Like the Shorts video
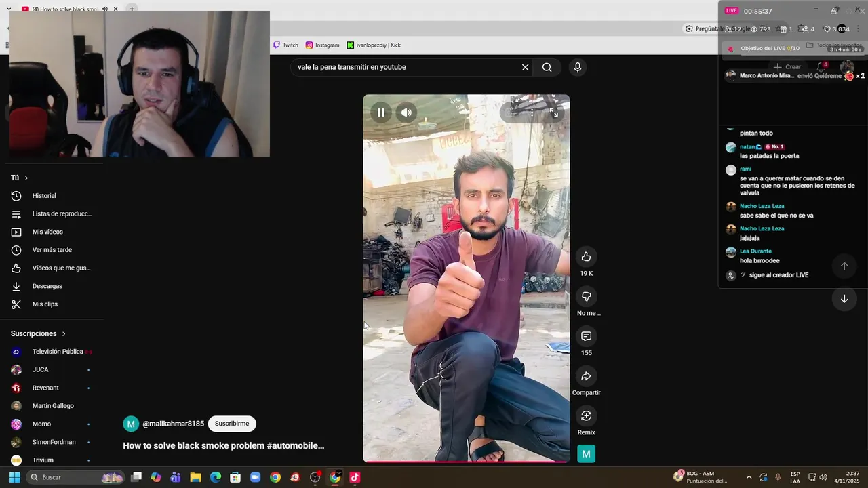 (586, 256)
